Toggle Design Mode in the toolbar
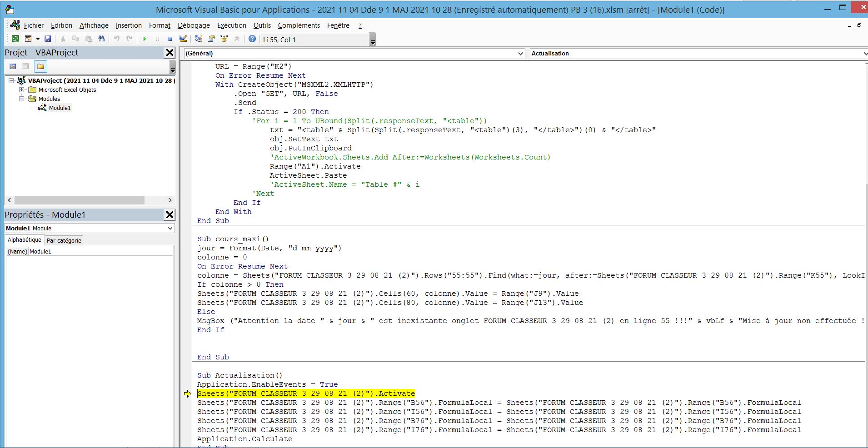868x448 pixels. coord(183,39)
